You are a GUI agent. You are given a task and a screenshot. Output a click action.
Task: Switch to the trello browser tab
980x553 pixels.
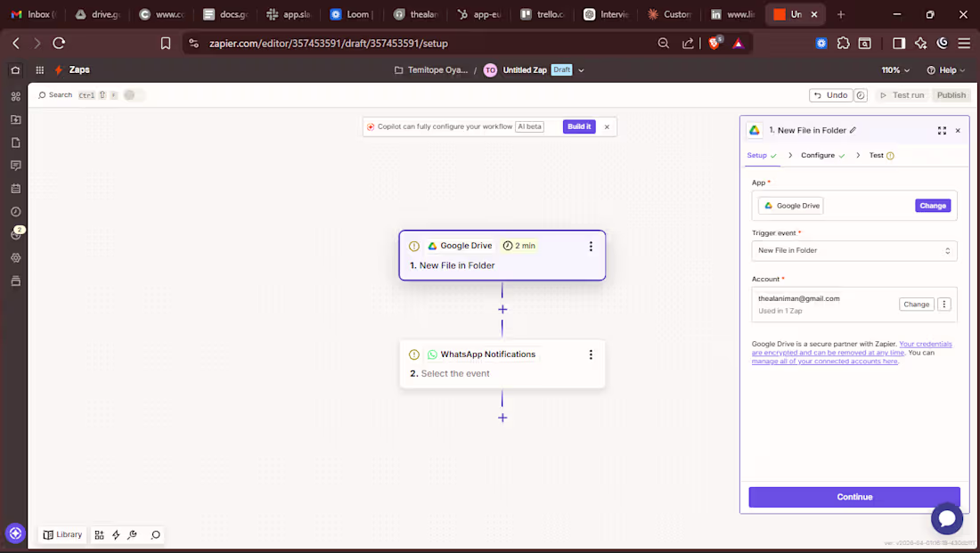(x=543, y=14)
